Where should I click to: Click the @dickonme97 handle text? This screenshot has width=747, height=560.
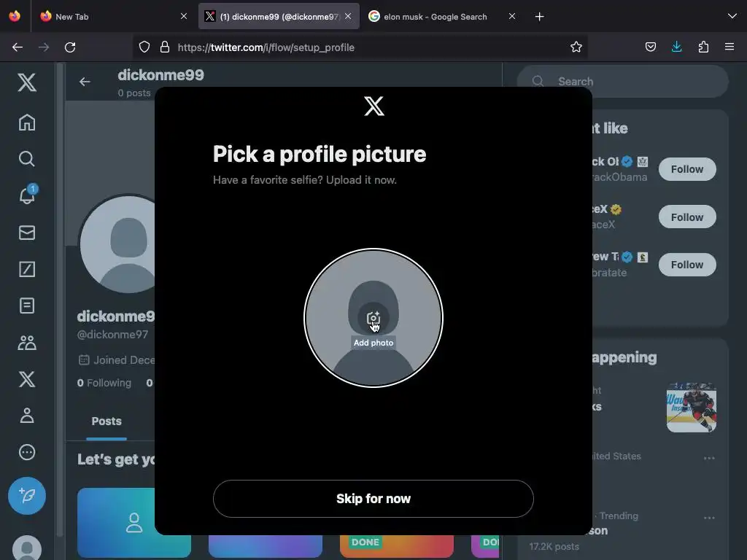point(113,335)
